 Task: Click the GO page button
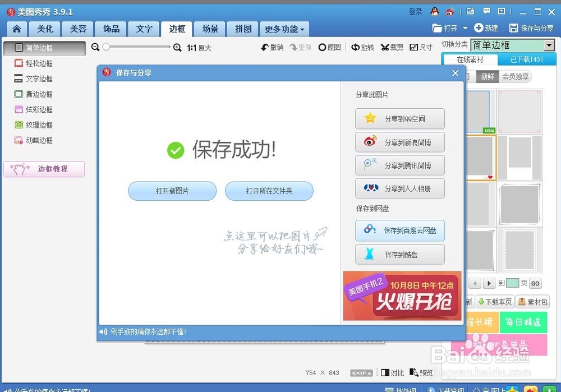[x=535, y=283]
